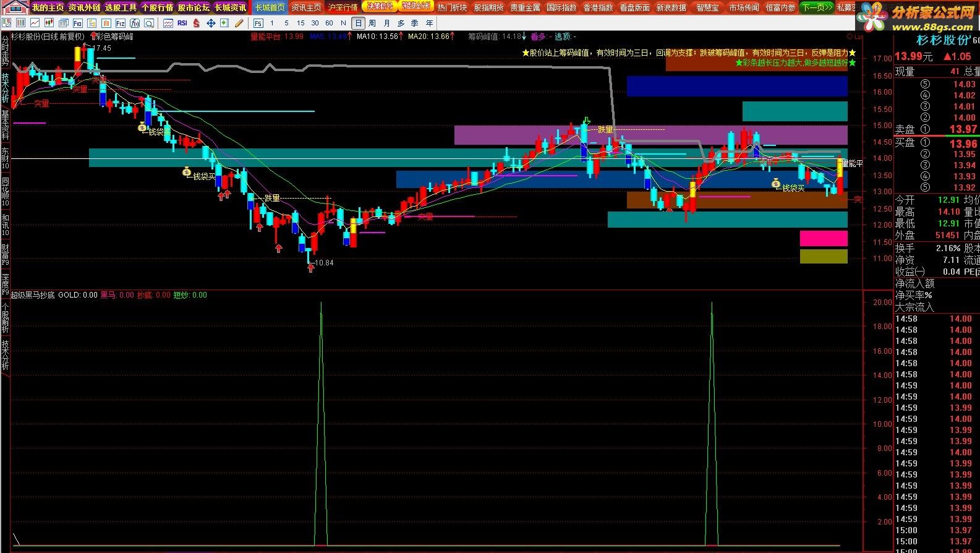The image size is (980, 553).
Task: Open 新浪数据 link
Action: click(x=671, y=7)
